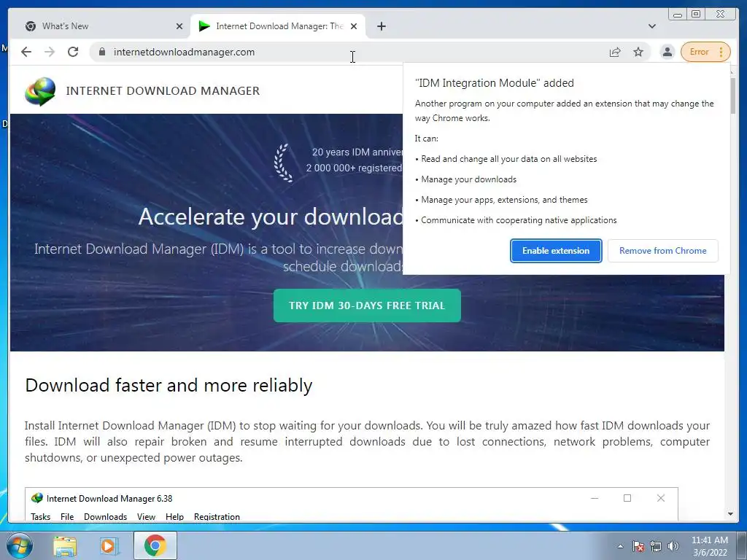Open Windows Explorer from the taskbar
The width and height of the screenshot is (747, 560).
(65, 545)
